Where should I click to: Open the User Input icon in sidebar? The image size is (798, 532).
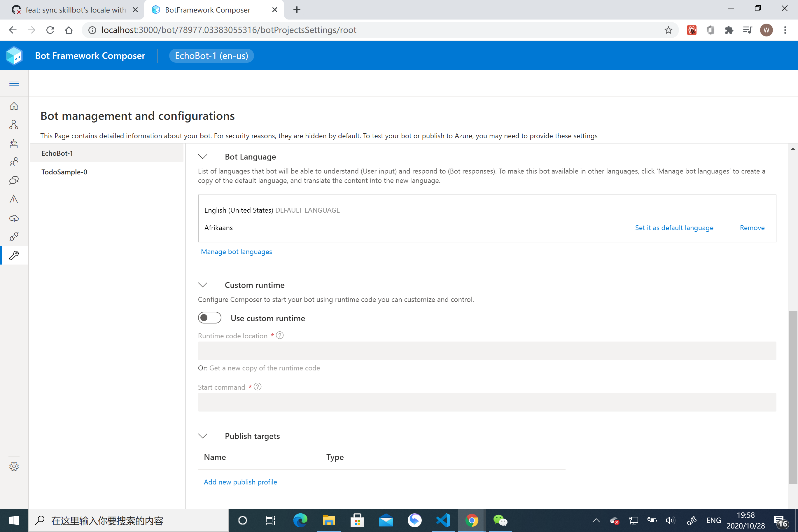[14, 162]
